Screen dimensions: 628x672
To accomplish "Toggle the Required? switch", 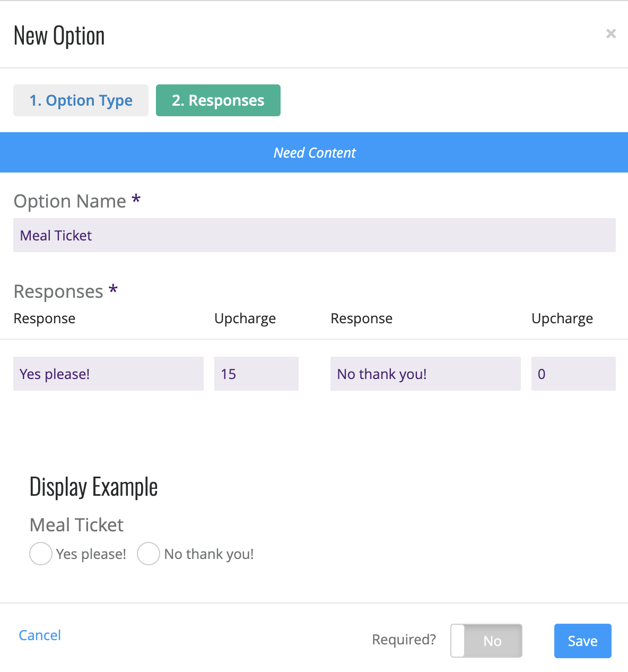I will 486,641.
